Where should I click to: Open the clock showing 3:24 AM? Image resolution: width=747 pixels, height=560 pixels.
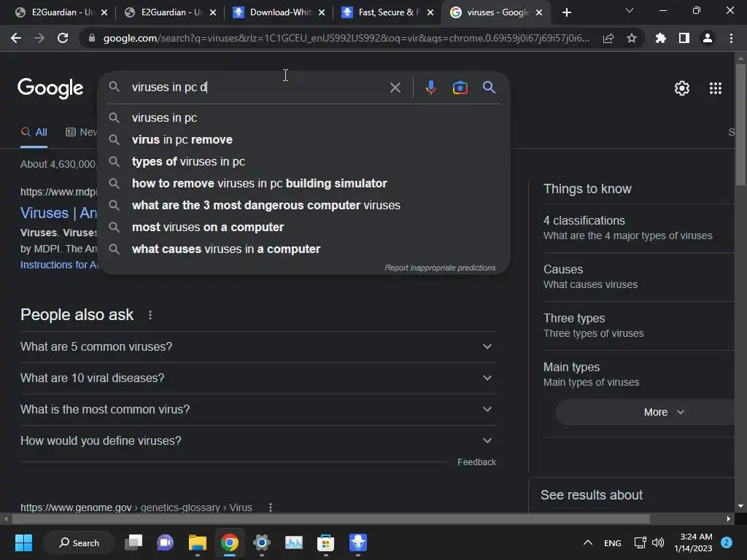click(x=694, y=542)
